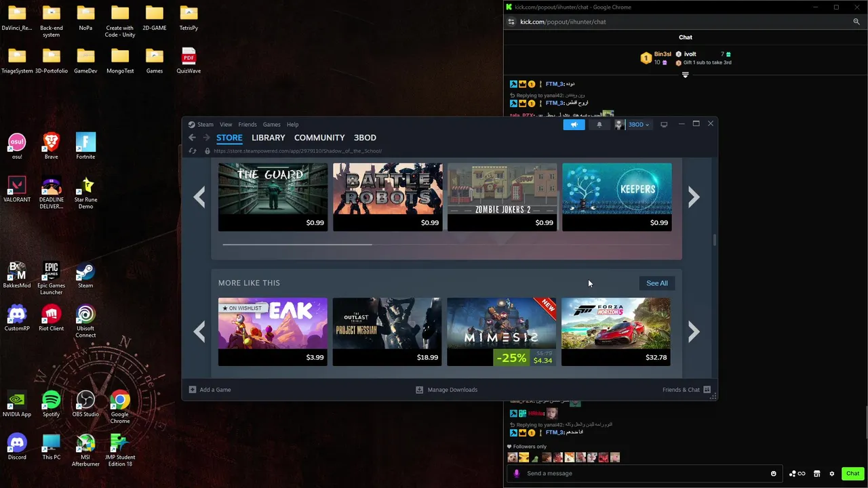Click Bin3sl on the Kick gift leaderboard
Screen dimensions: 868x488
click(x=663, y=54)
